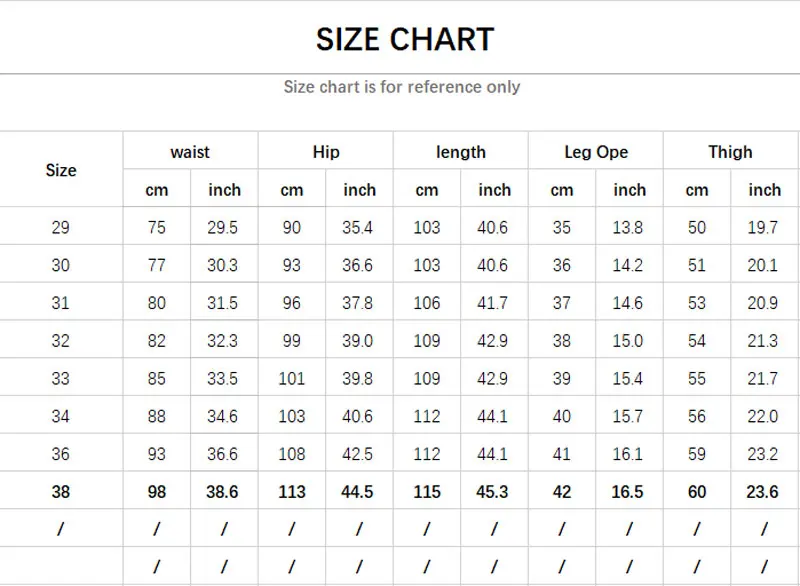Click hip cm value 101
The image size is (800, 586).
(x=292, y=379)
